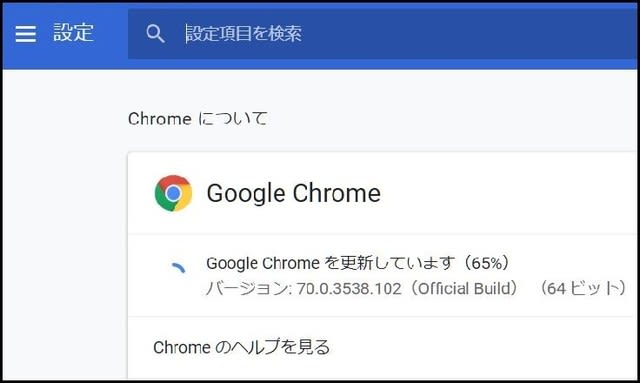The height and width of the screenshot is (383, 640).
Task: Click the 65% update progress indicator
Action: 487,263
